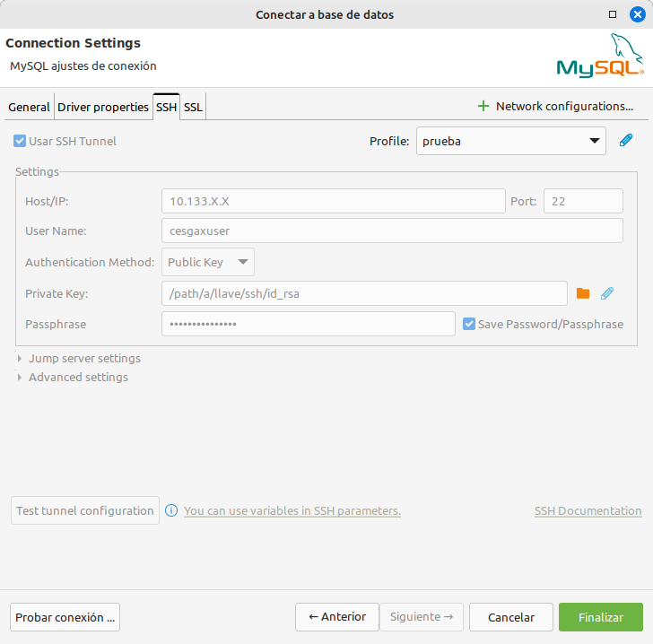Click the info icon next to variables hint
653x644 pixels.
click(x=171, y=510)
